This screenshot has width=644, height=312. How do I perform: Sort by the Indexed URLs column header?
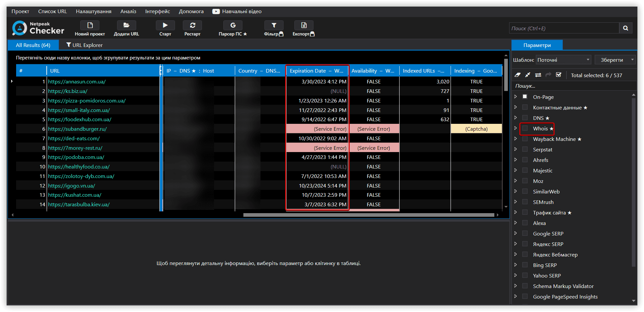[x=425, y=71]
